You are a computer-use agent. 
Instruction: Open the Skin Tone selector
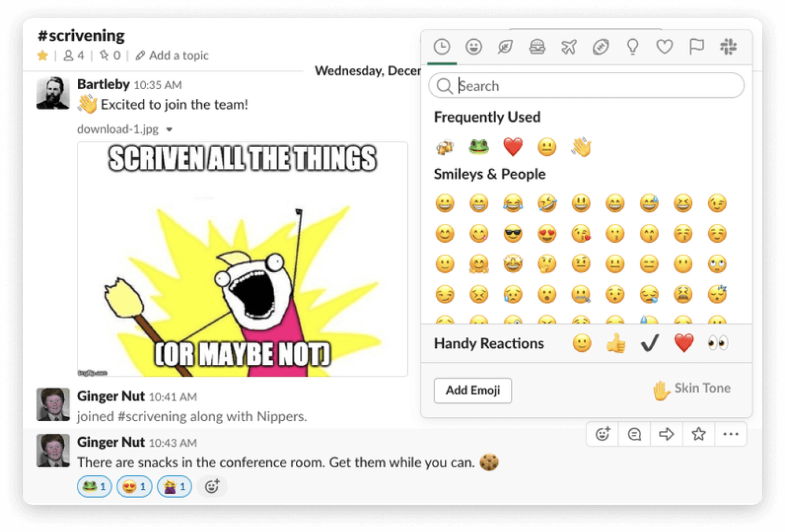pos(692,389)
